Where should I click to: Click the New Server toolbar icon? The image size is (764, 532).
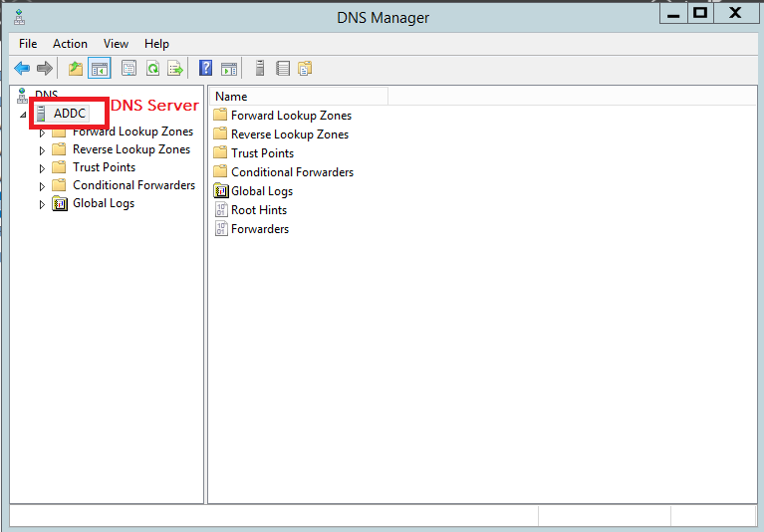[260, 69]
